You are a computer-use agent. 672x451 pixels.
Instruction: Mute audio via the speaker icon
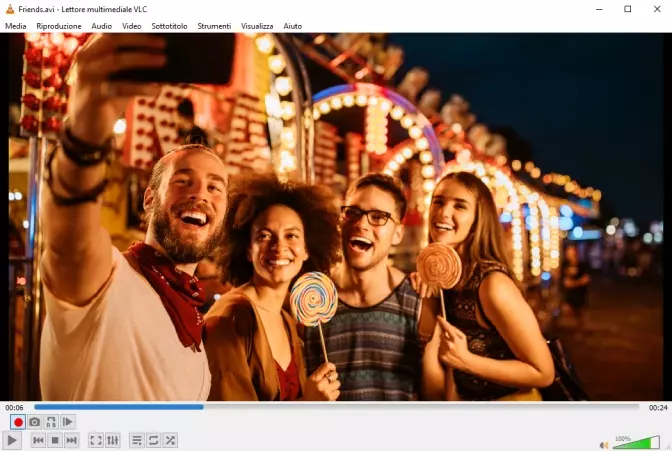click(x=604, y=445)
